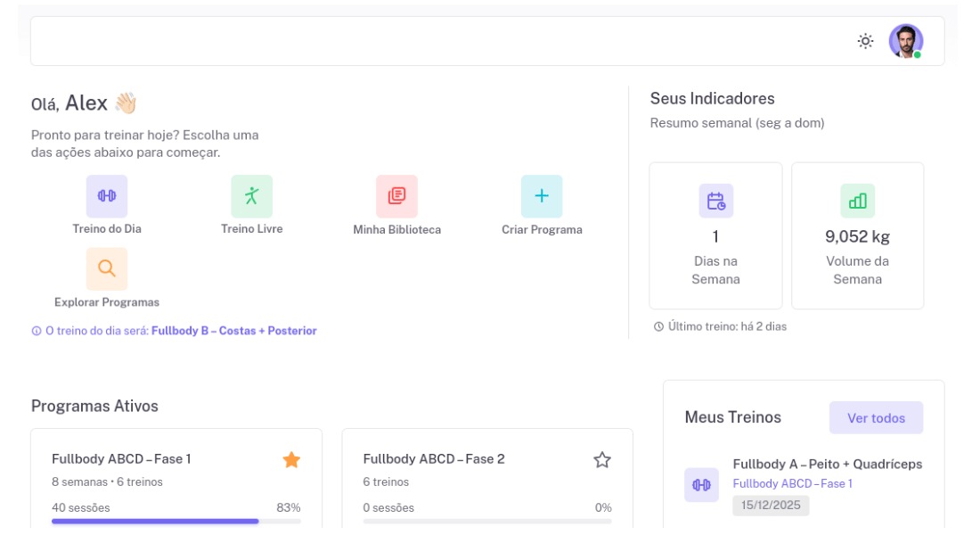Image resolution: width=980 pixels, height=535 pixels.
Task: Select Fullbody A – Peito + Quadríceps workout
Action: 827,464
